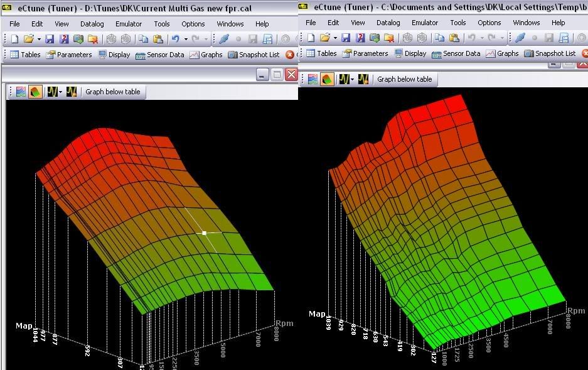The image size is (588, 370).
Task: Toggle 3D surface graph in Multi Gas window
Action: (35, 92)
